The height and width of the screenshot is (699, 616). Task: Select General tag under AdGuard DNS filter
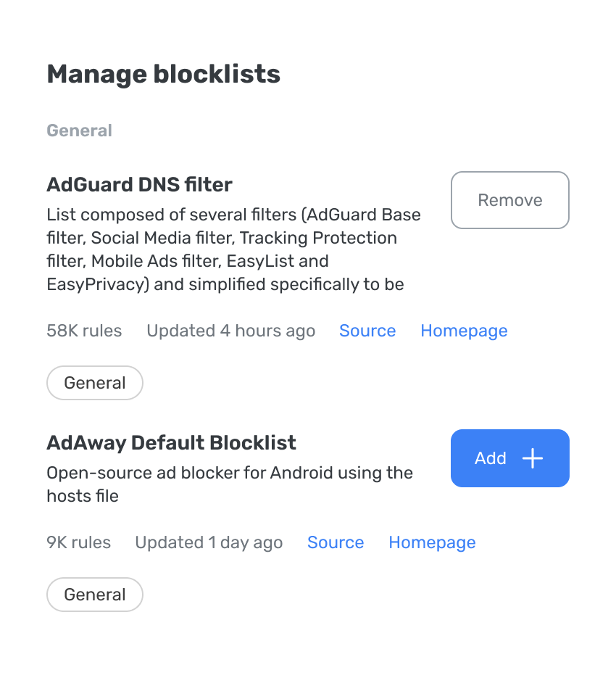[x=95, y=383]
